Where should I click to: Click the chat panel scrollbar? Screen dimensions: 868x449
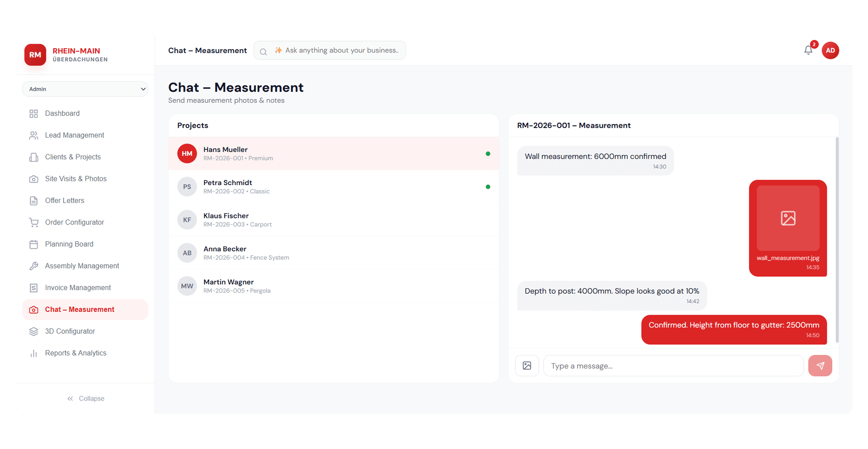(837, 240)
